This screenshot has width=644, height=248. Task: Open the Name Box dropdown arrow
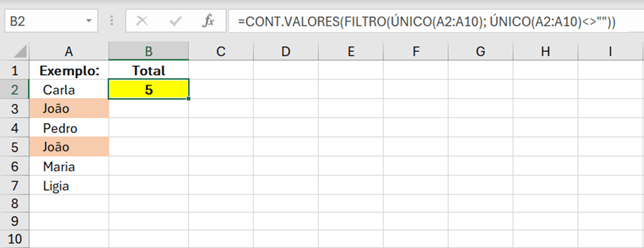coord(89,22)
